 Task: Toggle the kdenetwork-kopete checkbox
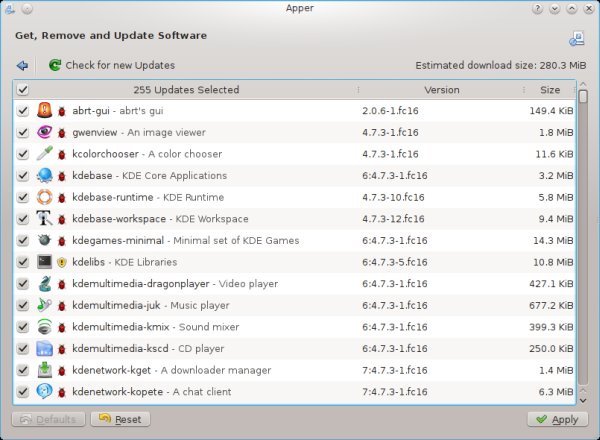(23, 391)
